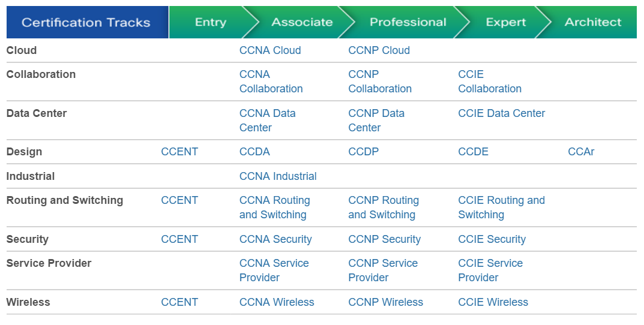Open CCIE Routing and Switching link

[x=502, y=207]
